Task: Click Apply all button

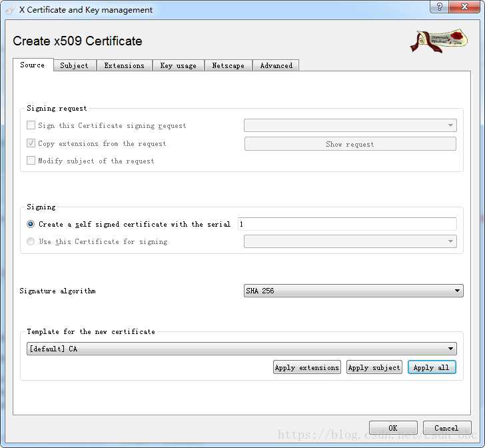Action: tap(432, 367)
